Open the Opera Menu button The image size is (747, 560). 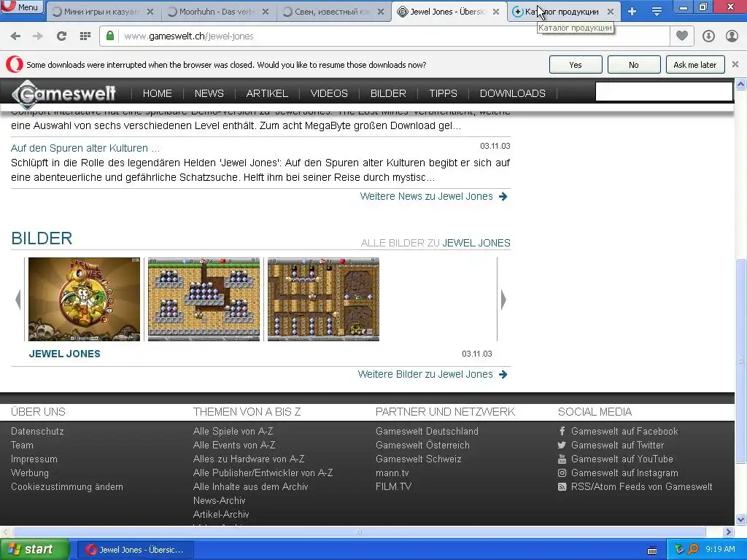pyautogui.click(x=22, y=7)
